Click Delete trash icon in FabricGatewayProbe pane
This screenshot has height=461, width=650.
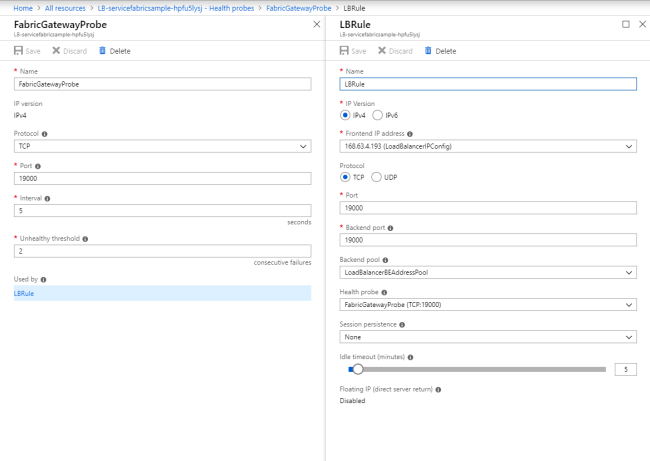click(102, 51)
